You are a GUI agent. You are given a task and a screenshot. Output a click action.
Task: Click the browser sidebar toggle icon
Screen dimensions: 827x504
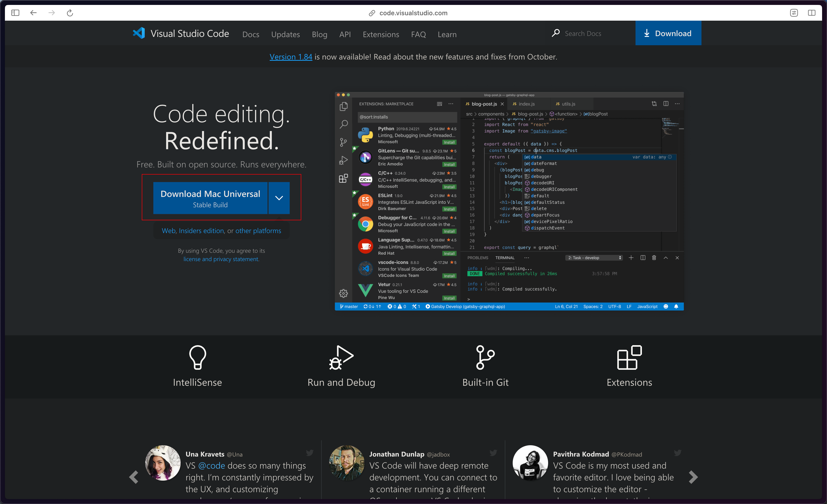tap(15, 13)
